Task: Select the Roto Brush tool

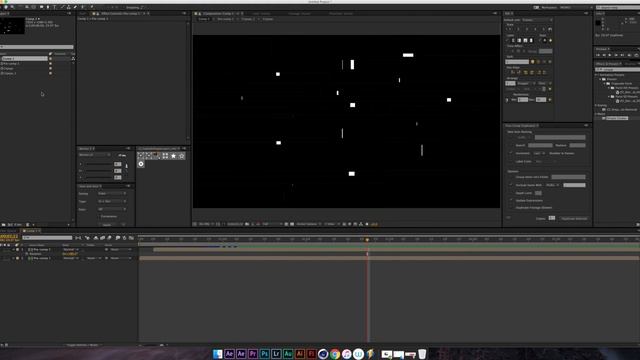Action: tap(83, 7)
